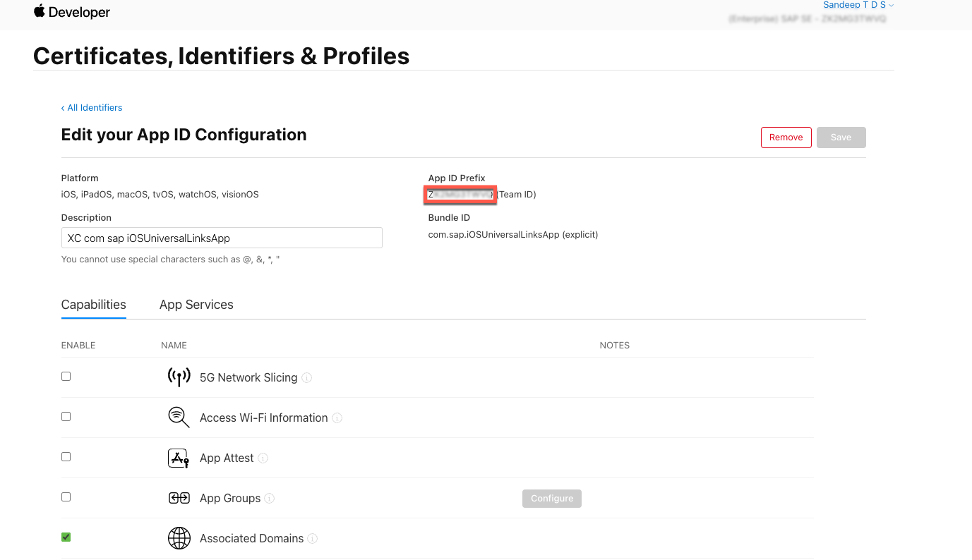Click the App Groups label
Viewport: 972px width, 560px height.
click(230, 499)
